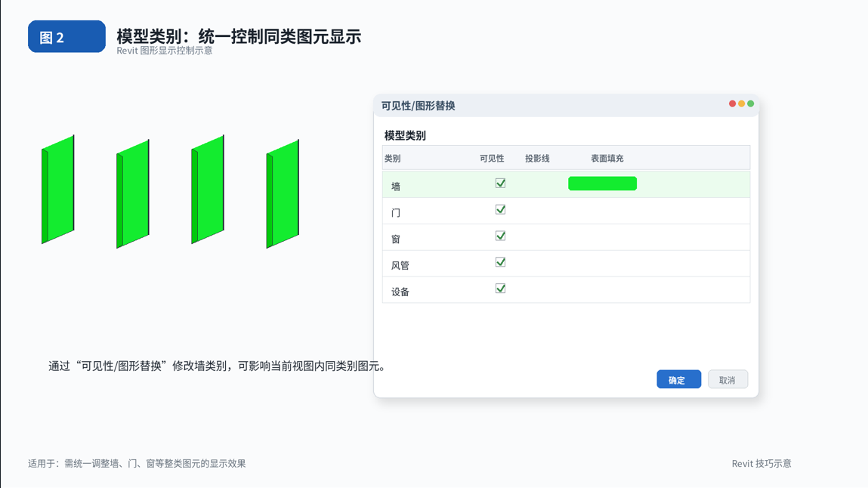Select the third green wall element
This screenshot has width=868, height=488.
pos(208,189)
